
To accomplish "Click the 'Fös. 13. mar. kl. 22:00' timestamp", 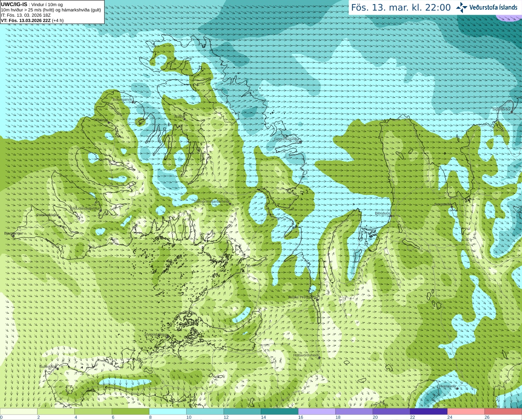I will [401, 8].
